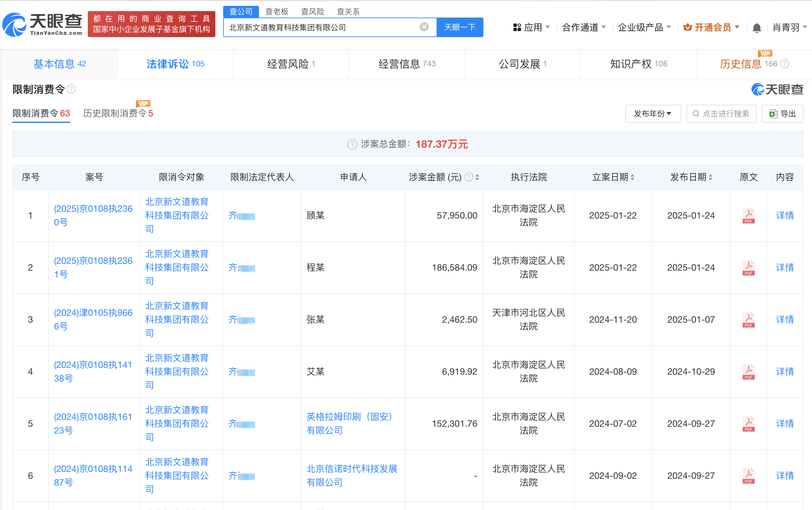Viewport: 812px width, 510px height.
Task: Switch to 历史限制消费令 tab
Action: (x=118, y=114)
